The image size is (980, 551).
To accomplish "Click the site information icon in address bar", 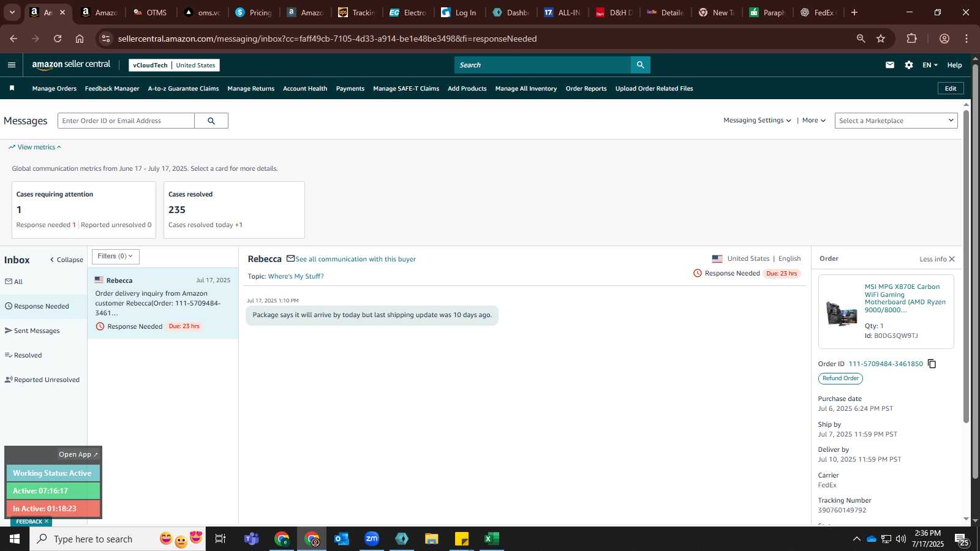I will 106,39.
